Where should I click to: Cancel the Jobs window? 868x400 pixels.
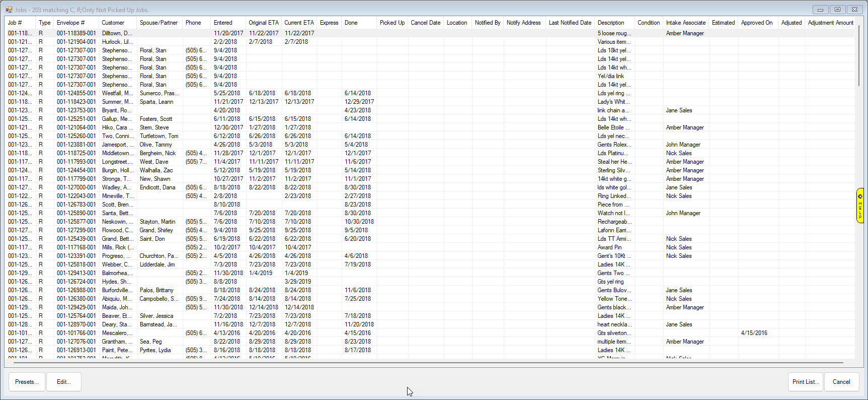click(x=841, y=382)
